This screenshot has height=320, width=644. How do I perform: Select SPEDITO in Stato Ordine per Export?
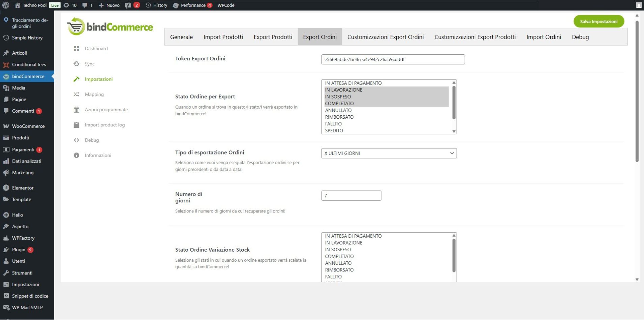(334, 130)
